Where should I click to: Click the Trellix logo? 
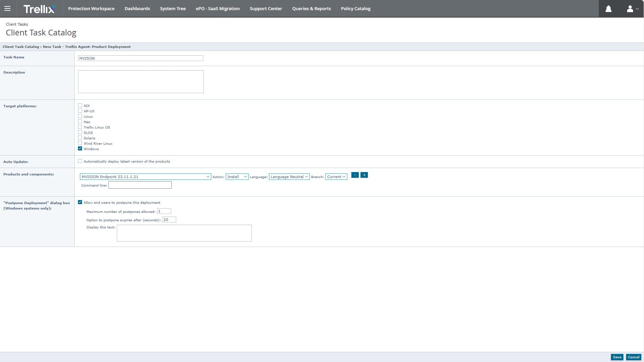39,9
